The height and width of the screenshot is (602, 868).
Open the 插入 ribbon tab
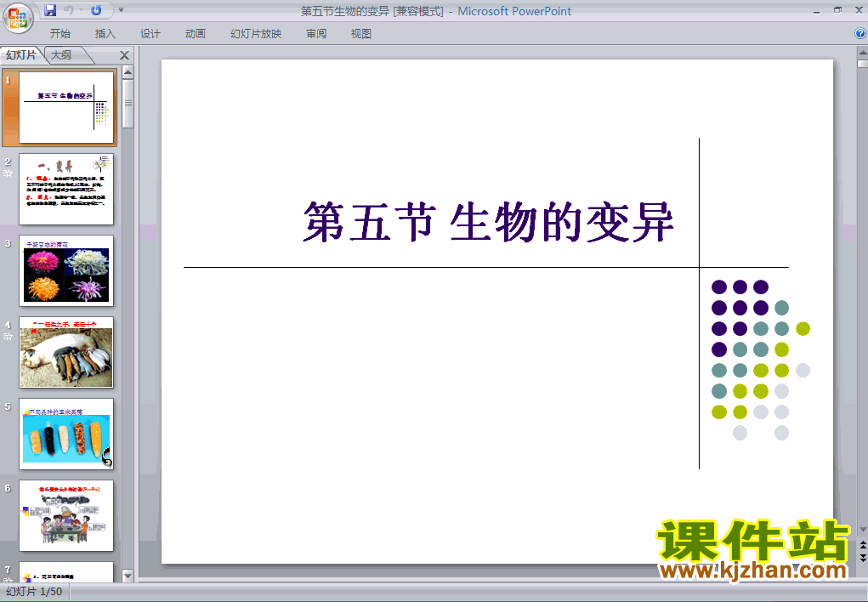(105, 34)
